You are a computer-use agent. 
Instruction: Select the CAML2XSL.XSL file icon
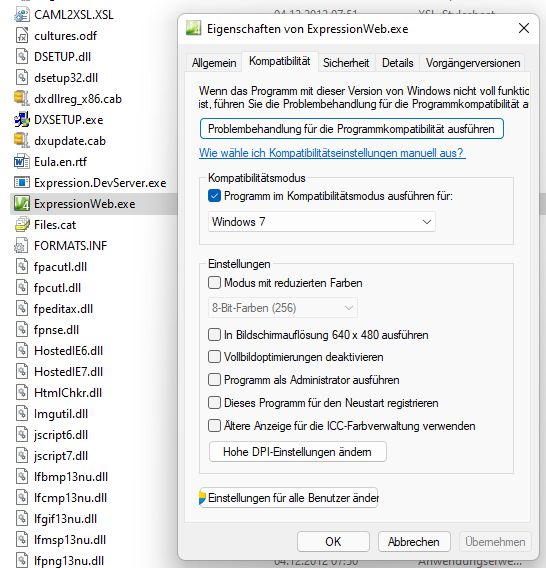coord(22,14)
